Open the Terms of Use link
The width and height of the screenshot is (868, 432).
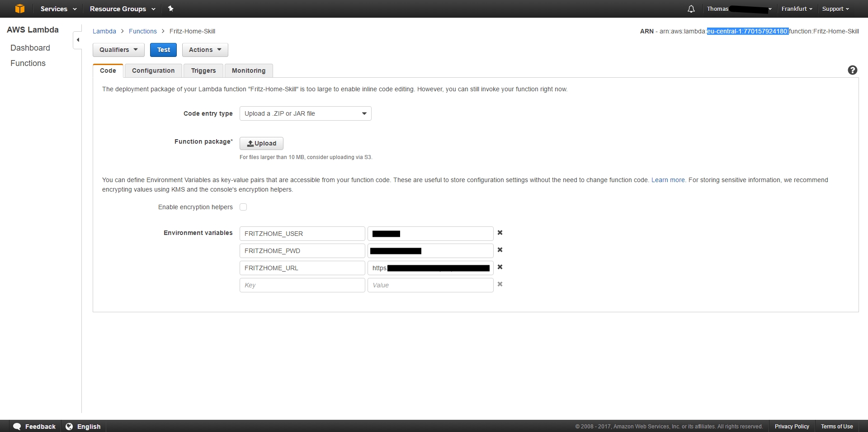click(837, 426)
